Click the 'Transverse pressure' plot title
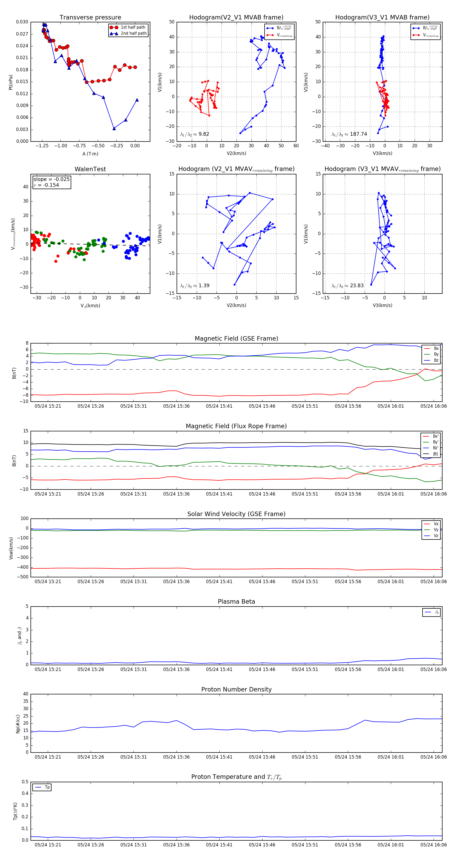The height and width of the screenshot is (868, 473). click(90, 18)
